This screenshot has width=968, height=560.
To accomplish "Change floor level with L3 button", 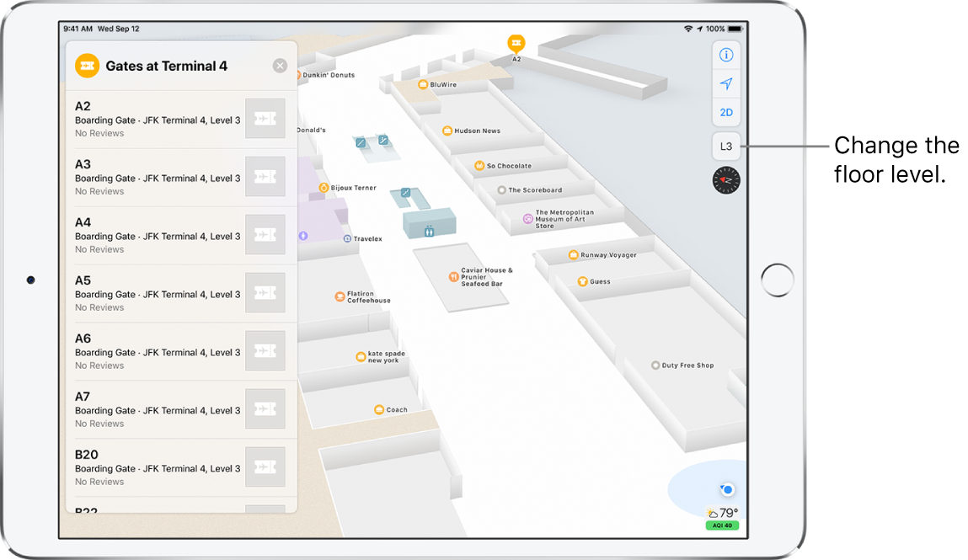I will click(x=726, y=147).
